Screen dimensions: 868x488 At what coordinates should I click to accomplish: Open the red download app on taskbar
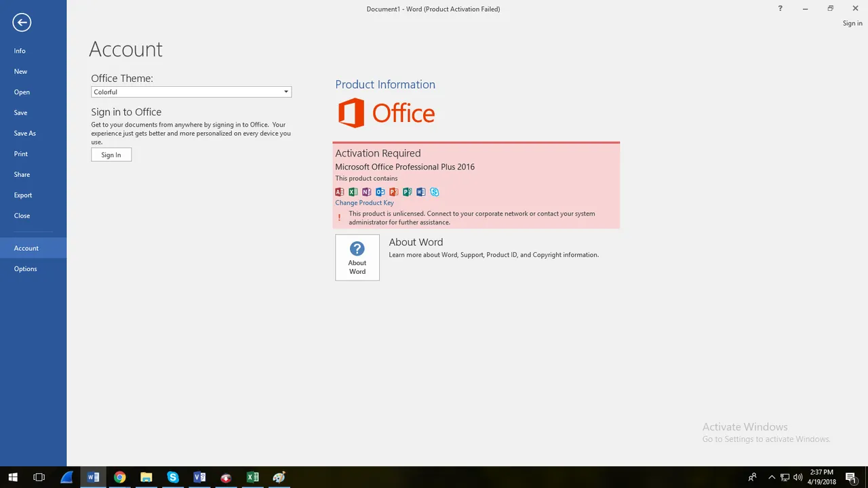click(226, 477)
